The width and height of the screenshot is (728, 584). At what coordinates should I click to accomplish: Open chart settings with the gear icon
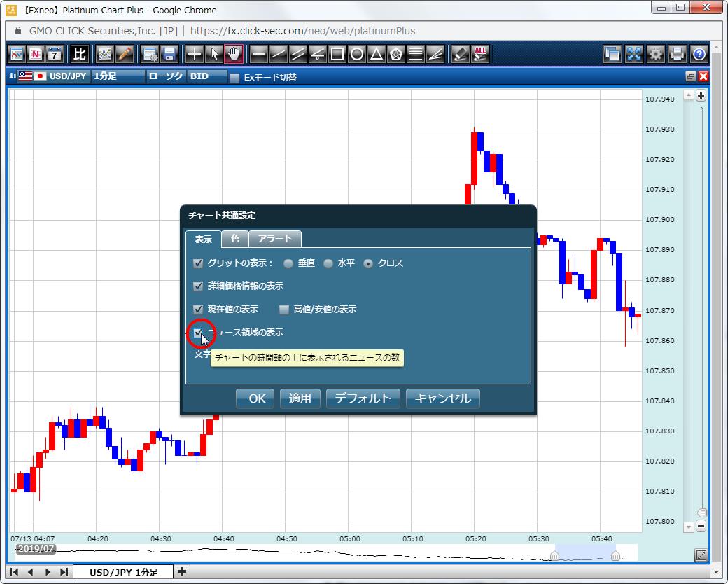tap(654, 54)
